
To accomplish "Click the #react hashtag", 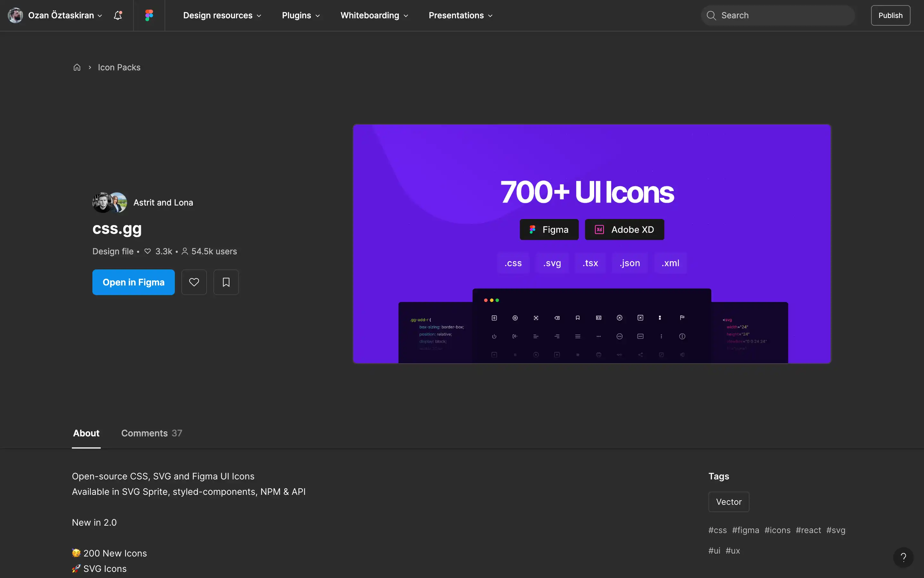I will point(808,530).
